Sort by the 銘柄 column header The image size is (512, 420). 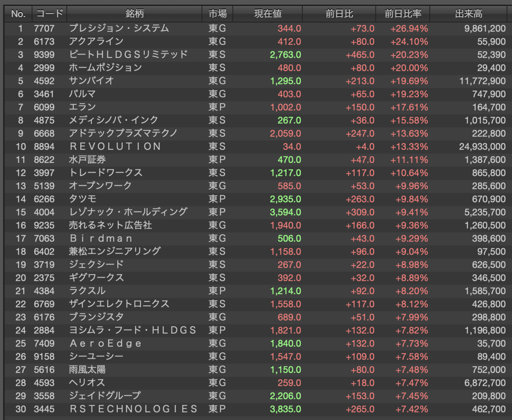click(134, 14)
